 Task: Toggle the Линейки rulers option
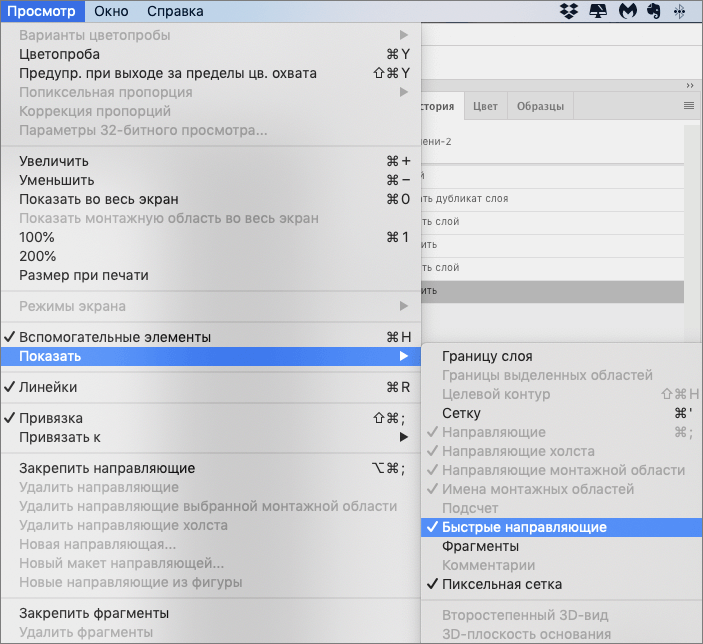click(x=211, y=387)
